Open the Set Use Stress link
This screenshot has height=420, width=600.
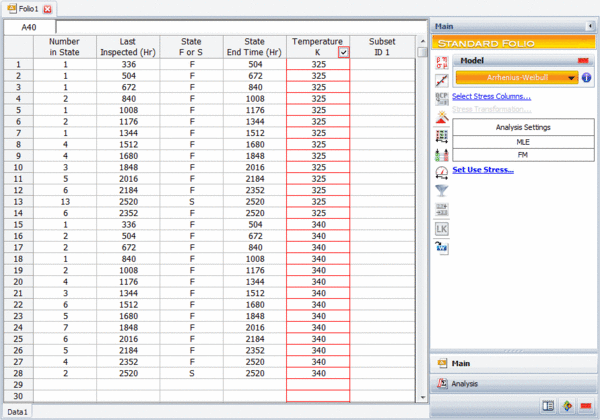pyautogui.click(x=483, y=170)
